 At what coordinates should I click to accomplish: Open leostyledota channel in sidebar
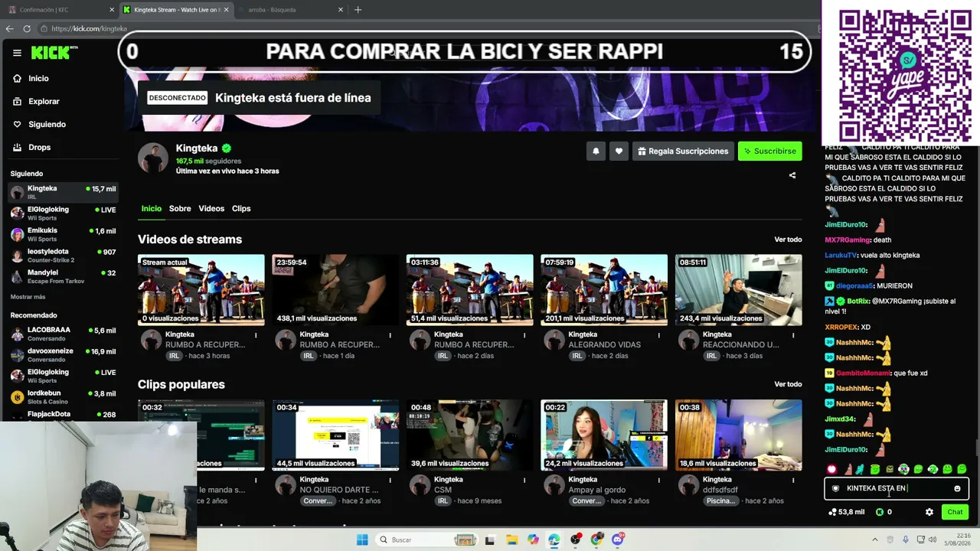point(63,256)
